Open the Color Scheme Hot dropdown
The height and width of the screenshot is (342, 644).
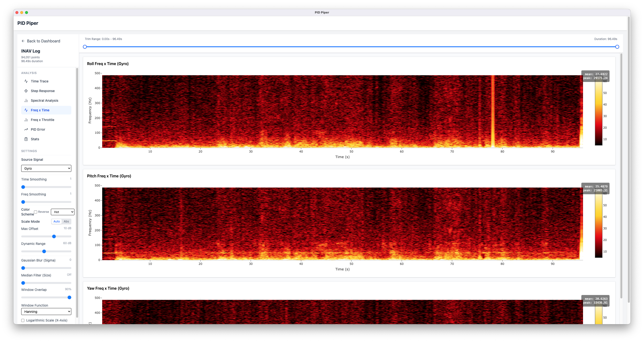[x=62, y=212]
